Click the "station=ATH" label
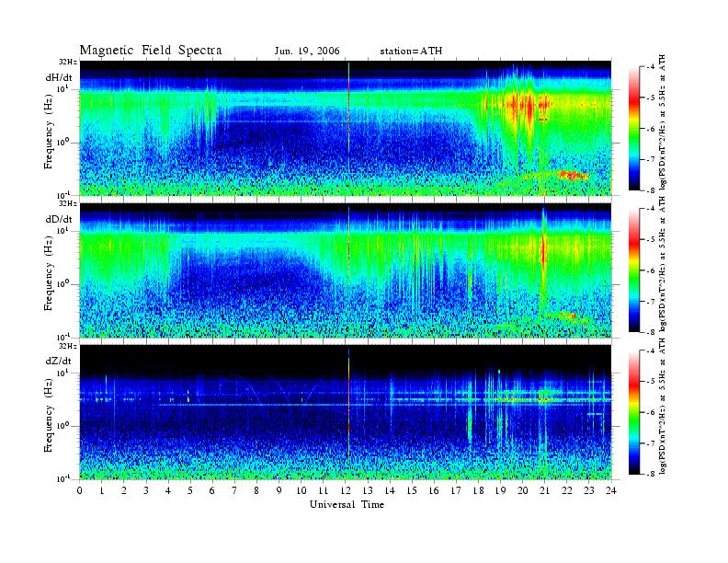The image size is (728, 563). pyautogui.click(x=411, y=52)
